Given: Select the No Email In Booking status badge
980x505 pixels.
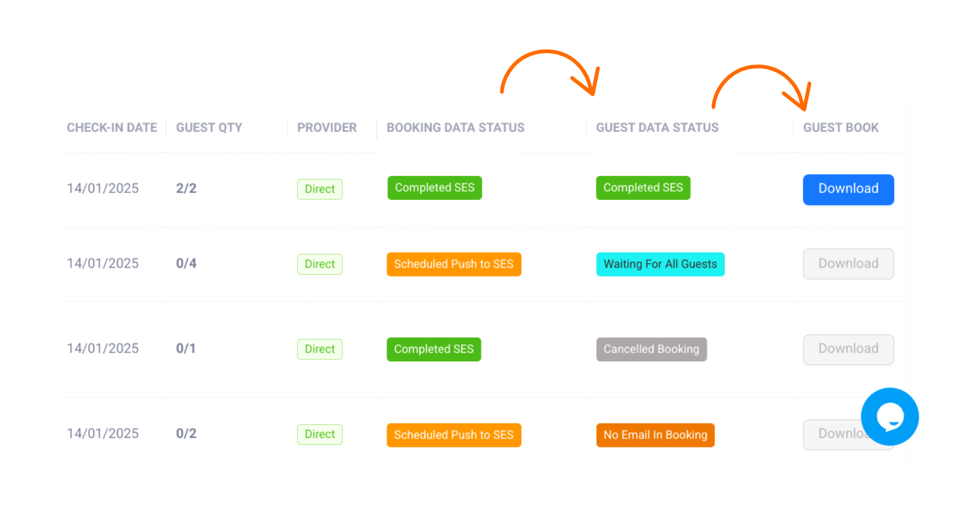Looking at the screenshot, I should point(655,435).
